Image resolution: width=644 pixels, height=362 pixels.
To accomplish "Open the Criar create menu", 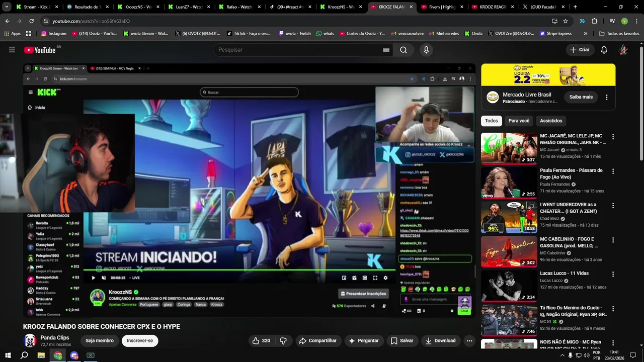I will [580, 50].
